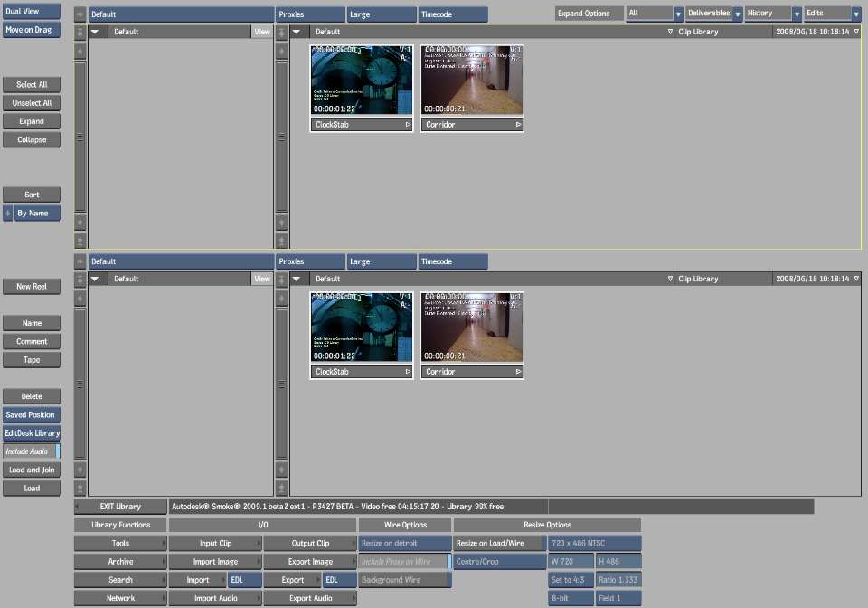Click the ClockStab clip expand arrow in the upper library

[408, 125]
